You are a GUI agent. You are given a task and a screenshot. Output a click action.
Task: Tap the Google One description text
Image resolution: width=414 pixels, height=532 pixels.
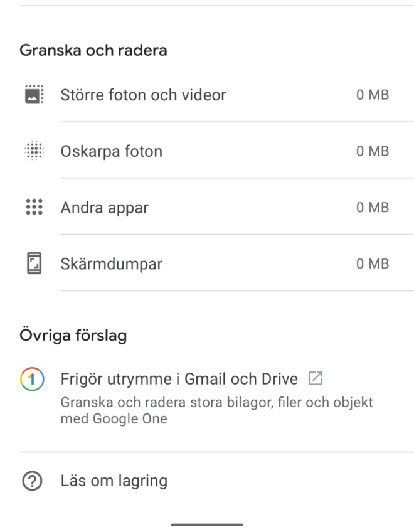[x=216, y=410]
